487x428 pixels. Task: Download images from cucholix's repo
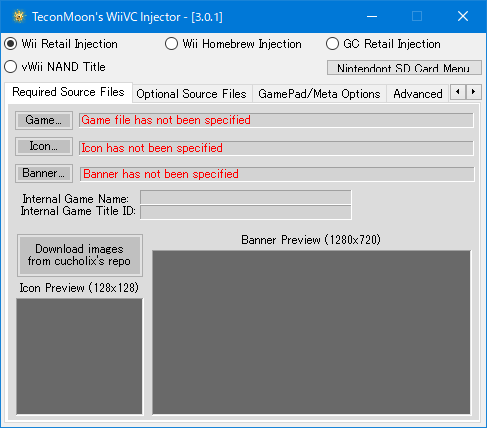point(80,255)
